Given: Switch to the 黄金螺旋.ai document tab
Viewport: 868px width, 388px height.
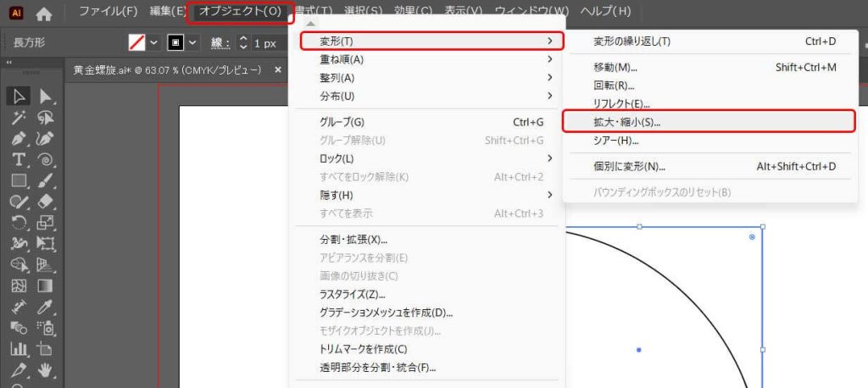Looking at the screenshot, I should tap(167, 69).
